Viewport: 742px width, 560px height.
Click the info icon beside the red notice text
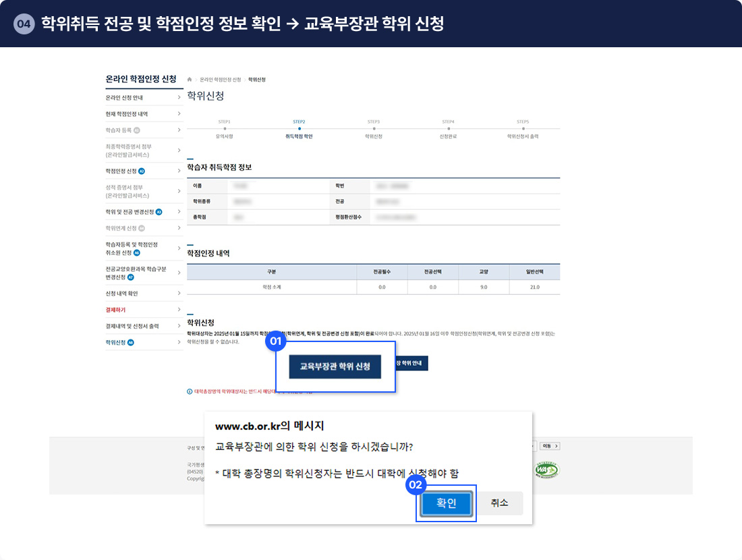(190, 391)
